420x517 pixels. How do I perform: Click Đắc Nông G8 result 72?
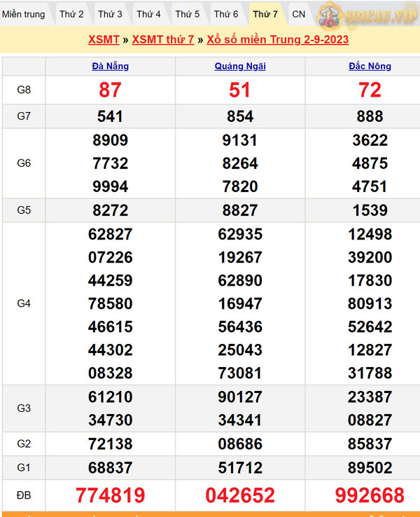[370, 90]
